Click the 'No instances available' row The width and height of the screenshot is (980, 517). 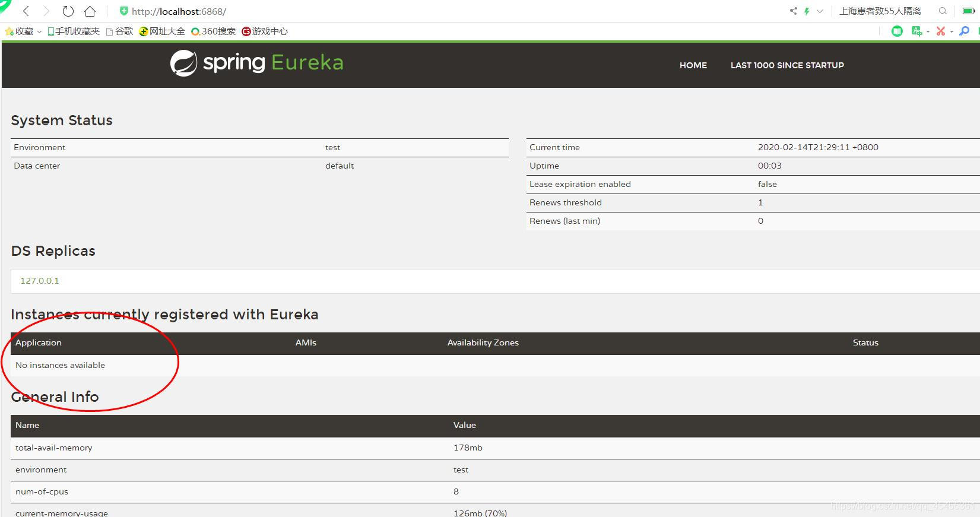coord(495,365)
